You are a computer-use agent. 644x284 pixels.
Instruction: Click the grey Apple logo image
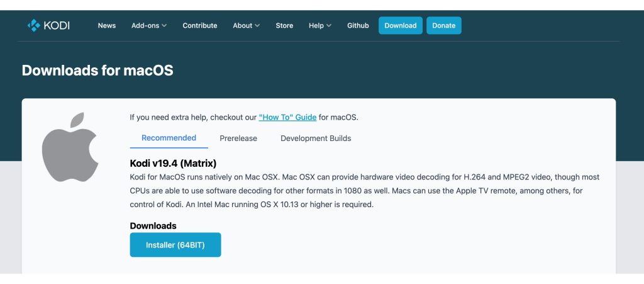[x=70, y=148]
